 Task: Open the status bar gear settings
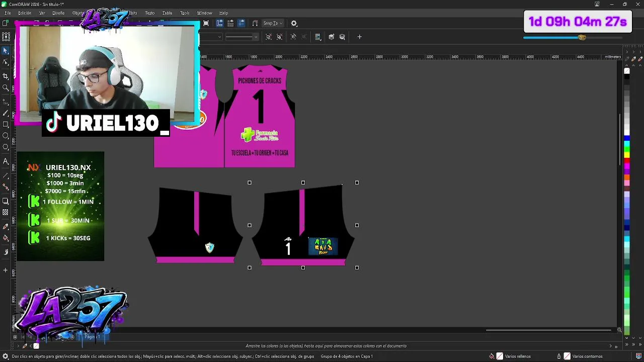coord(6,356)
